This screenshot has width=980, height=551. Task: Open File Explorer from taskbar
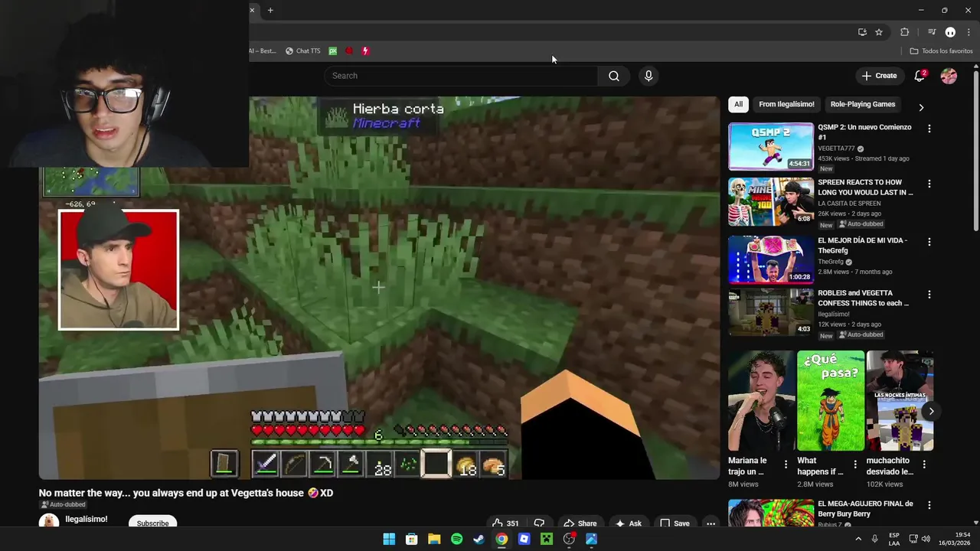(434, 540)
